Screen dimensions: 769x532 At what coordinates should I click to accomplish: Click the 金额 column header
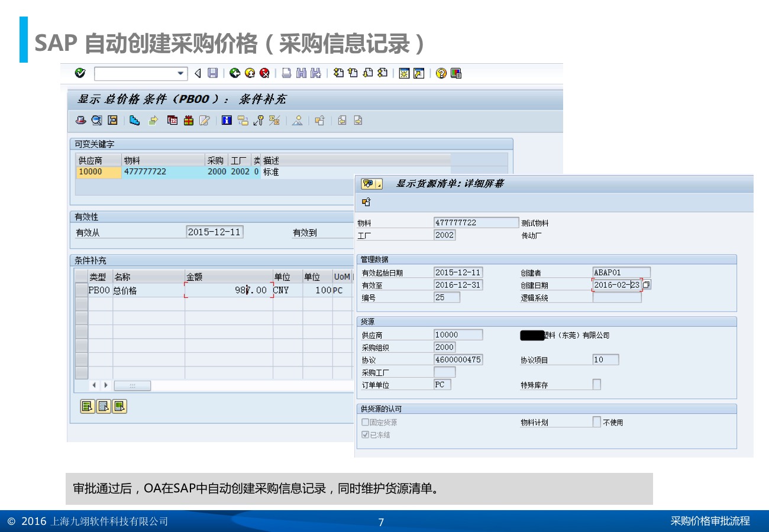click(228, 277)
